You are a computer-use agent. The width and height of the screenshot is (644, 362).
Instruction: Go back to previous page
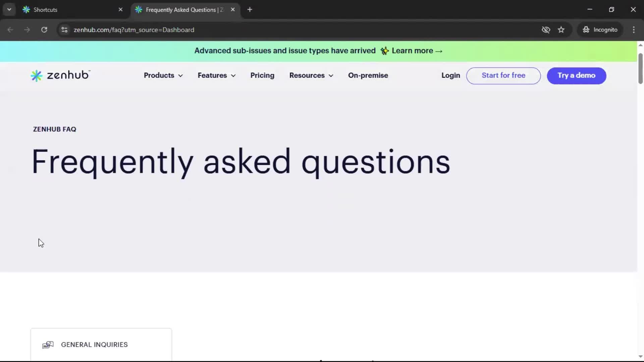click(x=10, y=30)
